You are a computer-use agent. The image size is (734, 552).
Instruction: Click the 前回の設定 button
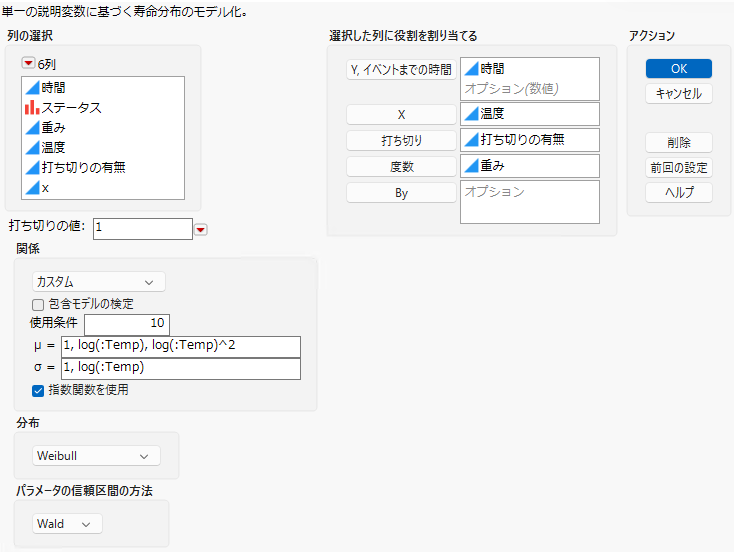click(679, 168)
